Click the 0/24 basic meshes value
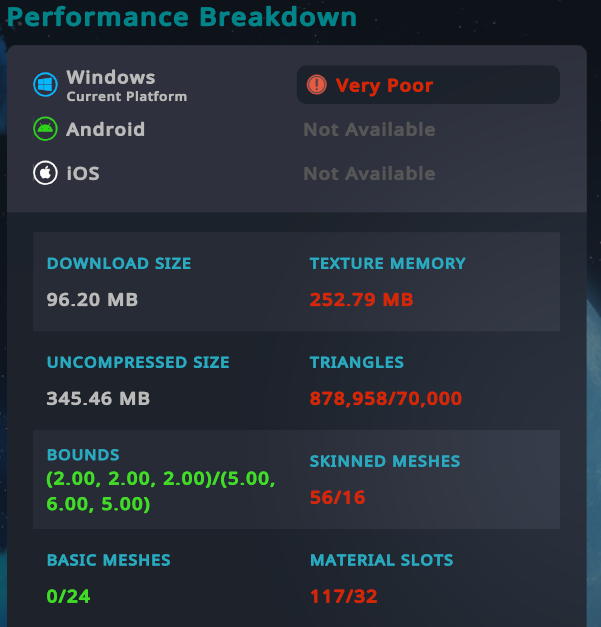This screenshot has height=627, width=601. [x=68, y=596]
